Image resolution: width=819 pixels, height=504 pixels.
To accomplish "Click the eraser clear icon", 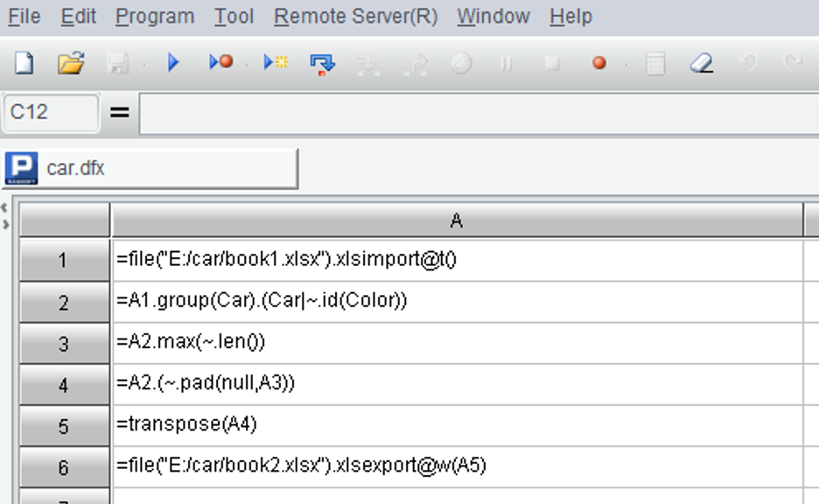I will click(701, 63).
